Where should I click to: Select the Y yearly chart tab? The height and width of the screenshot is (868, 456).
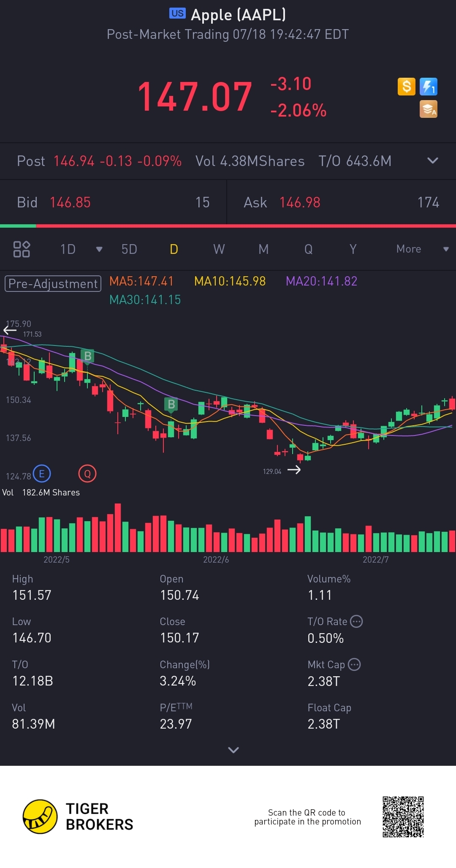pos(353,249)
